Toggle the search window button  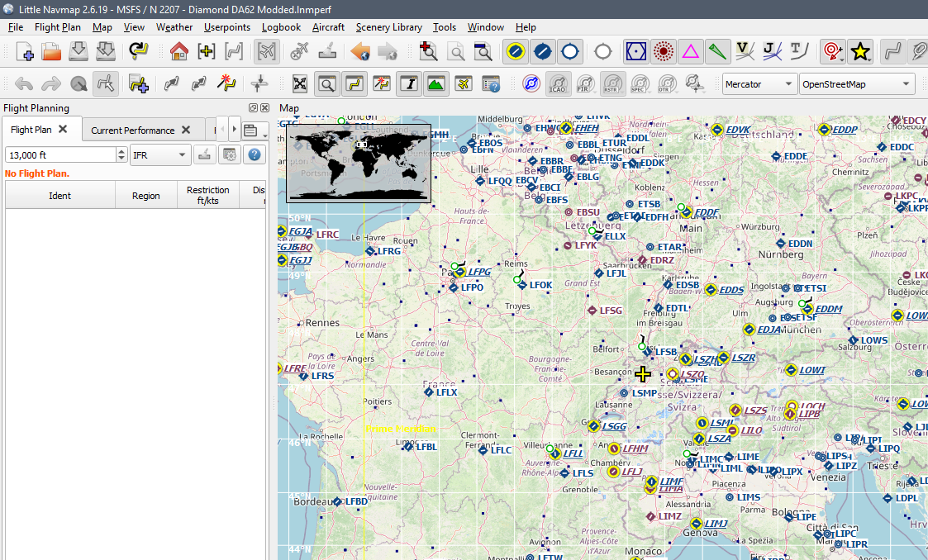tap(327, 84)
